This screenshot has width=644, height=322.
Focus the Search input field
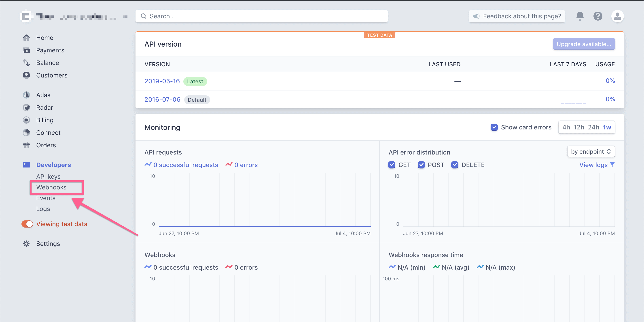[261, 16]
